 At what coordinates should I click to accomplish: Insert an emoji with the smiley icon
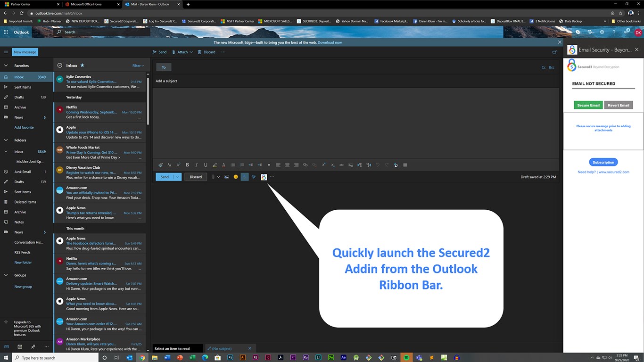click(x=236, y=177)
